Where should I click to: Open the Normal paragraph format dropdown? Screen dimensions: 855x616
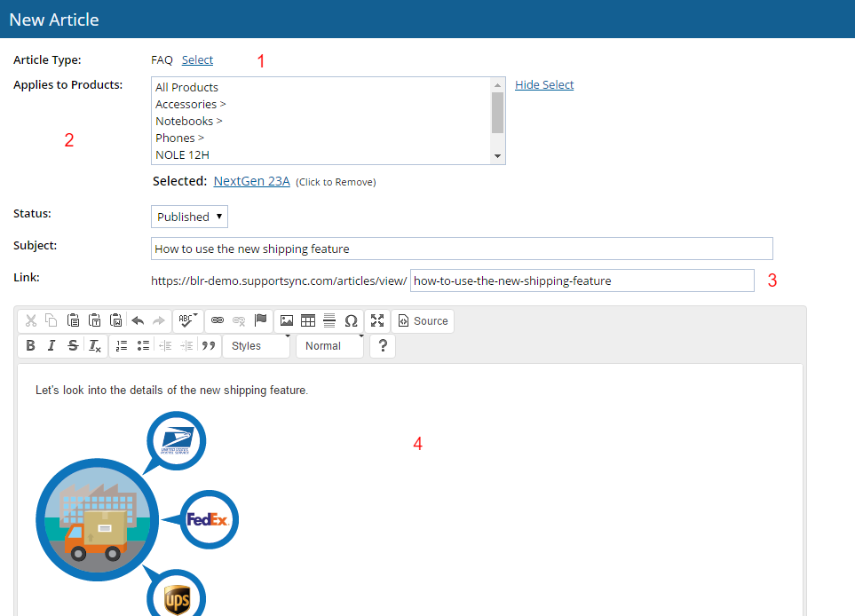point(330,346)
